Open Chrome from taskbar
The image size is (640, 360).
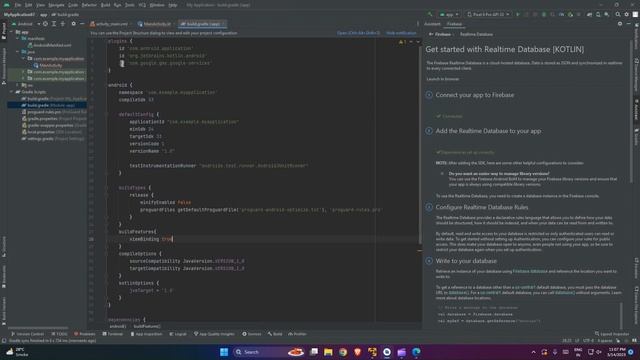coord(343,352)
